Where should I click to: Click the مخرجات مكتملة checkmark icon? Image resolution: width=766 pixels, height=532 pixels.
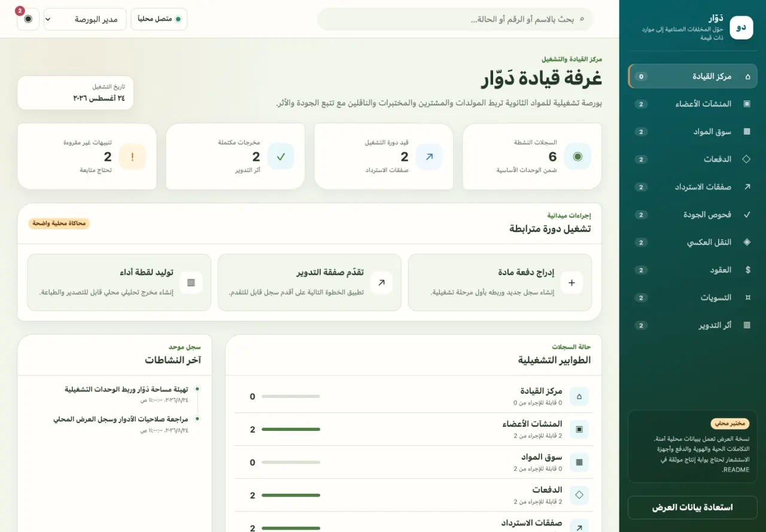(281, 156)
